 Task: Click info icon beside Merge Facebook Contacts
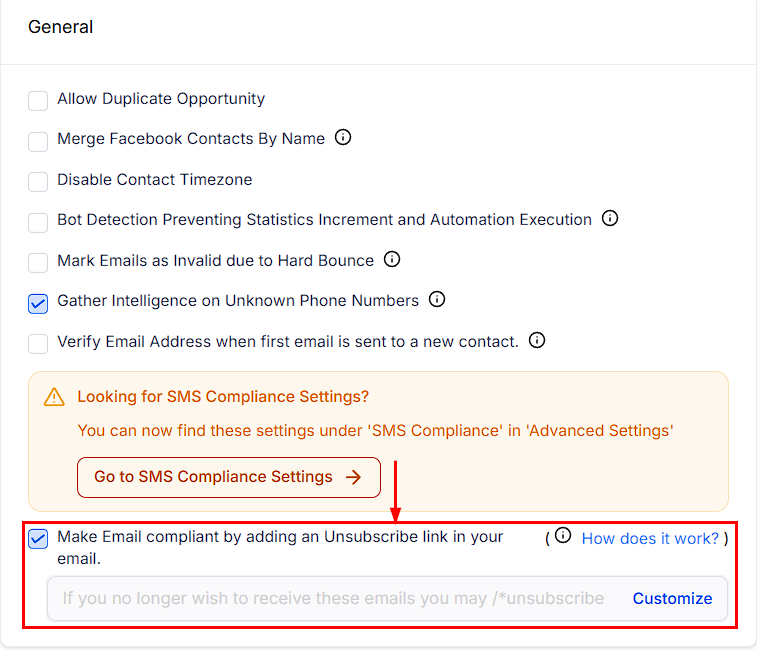343,138
